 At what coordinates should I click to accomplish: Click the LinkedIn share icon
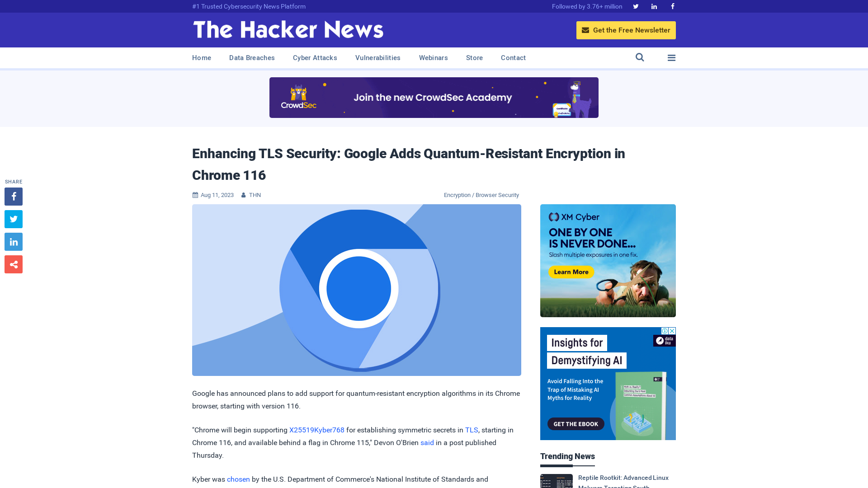click(x=13, y=241)
